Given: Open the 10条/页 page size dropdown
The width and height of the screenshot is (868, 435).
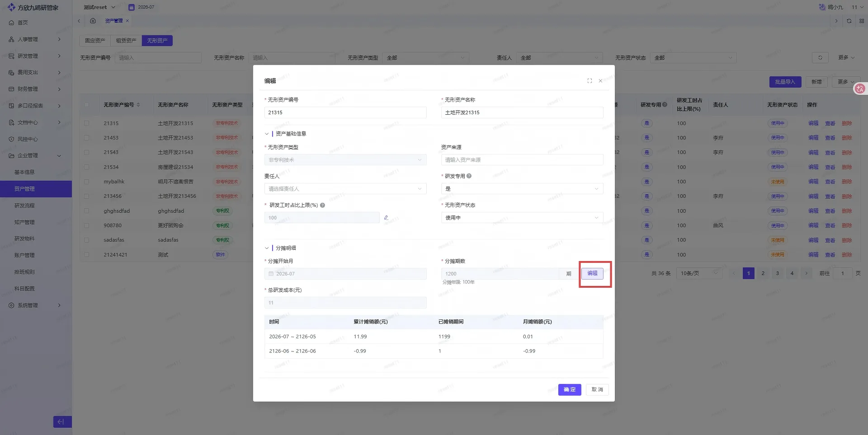Looking at the screenshot, I should click(x=699, y=273).
